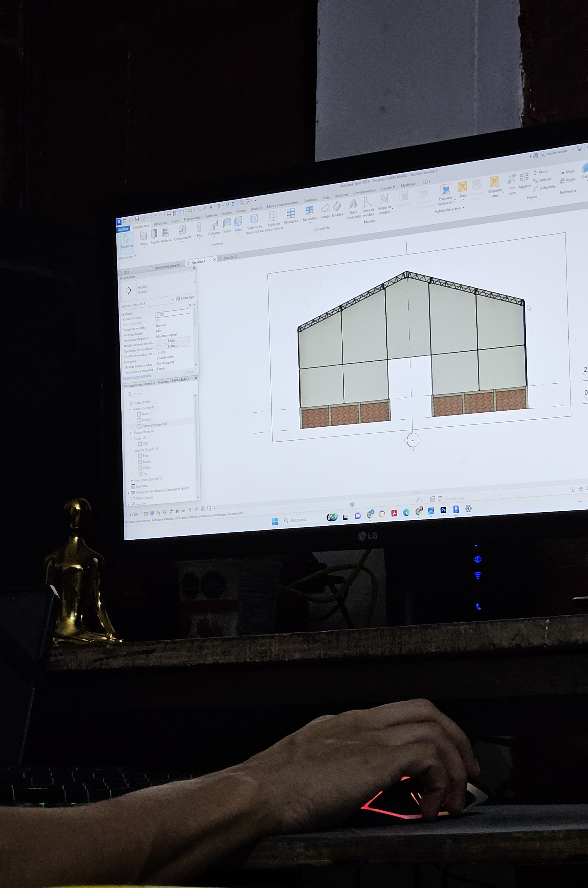The width and height of the screenshot is (588, 888).
Task: Select the Muro wall tool
Action: point(143,239)
